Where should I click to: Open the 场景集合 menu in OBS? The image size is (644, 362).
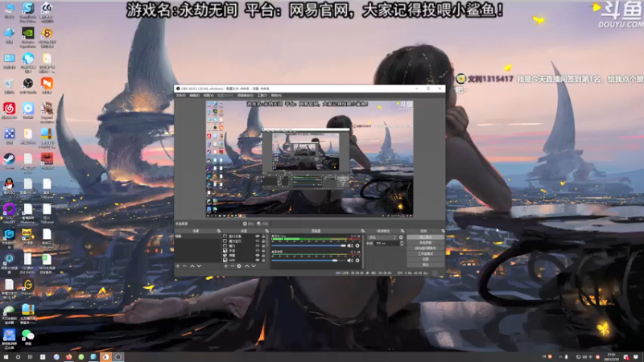pos(246,96)
